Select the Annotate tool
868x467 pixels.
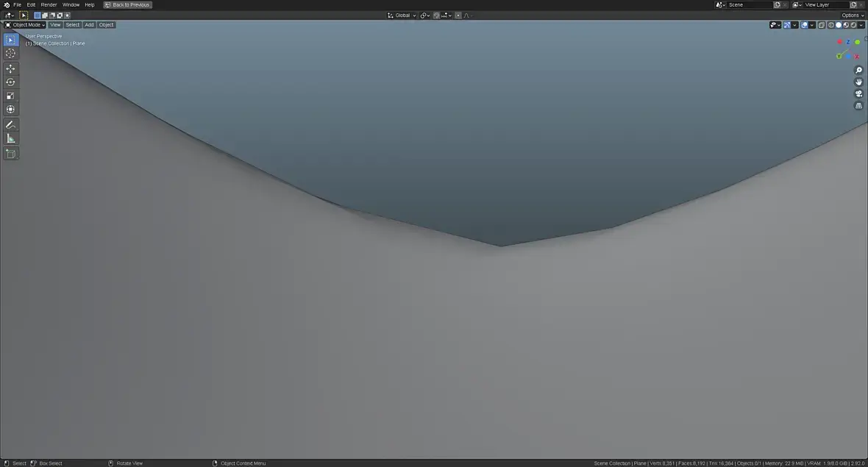[x=10, y=125]
